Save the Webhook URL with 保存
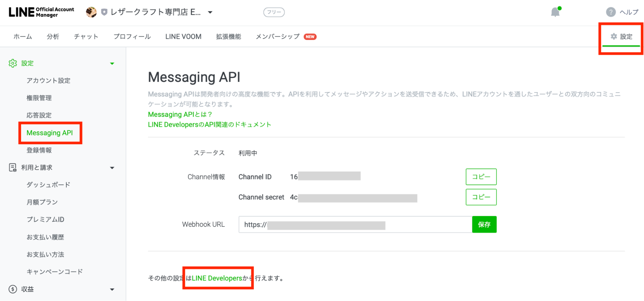Viewport: 644px width, 301px height. click(x=484, y=225)
